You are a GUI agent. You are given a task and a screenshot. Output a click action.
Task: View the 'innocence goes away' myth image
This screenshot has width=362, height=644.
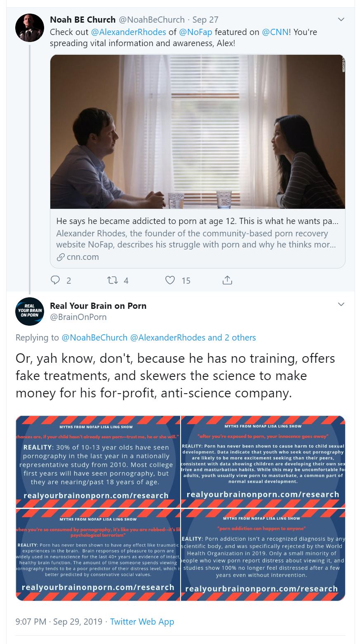click(263, 461)
